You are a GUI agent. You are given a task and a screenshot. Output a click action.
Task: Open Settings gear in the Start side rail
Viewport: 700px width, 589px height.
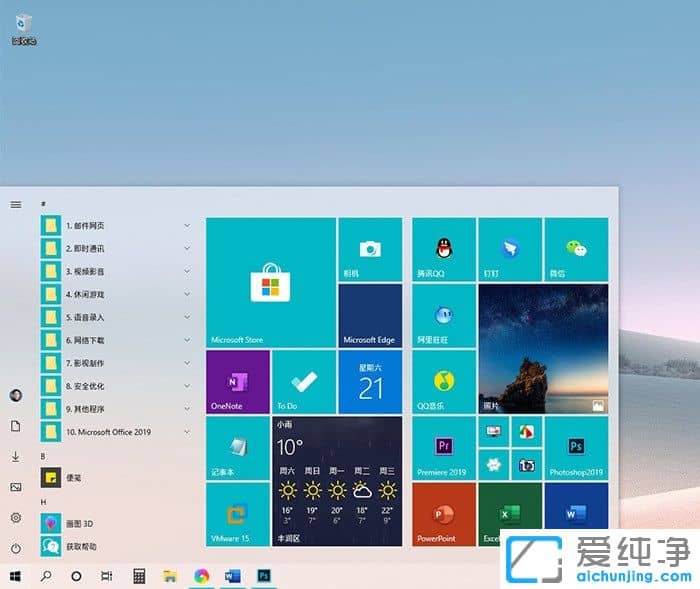16,518
